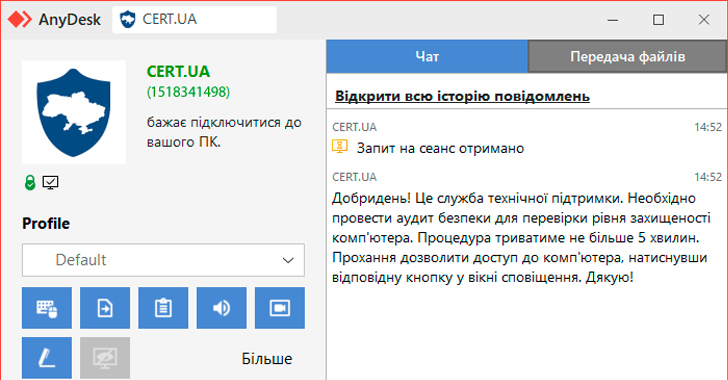
Task: Toggle whiteboard drawing permission
Action: coord(47,358)
